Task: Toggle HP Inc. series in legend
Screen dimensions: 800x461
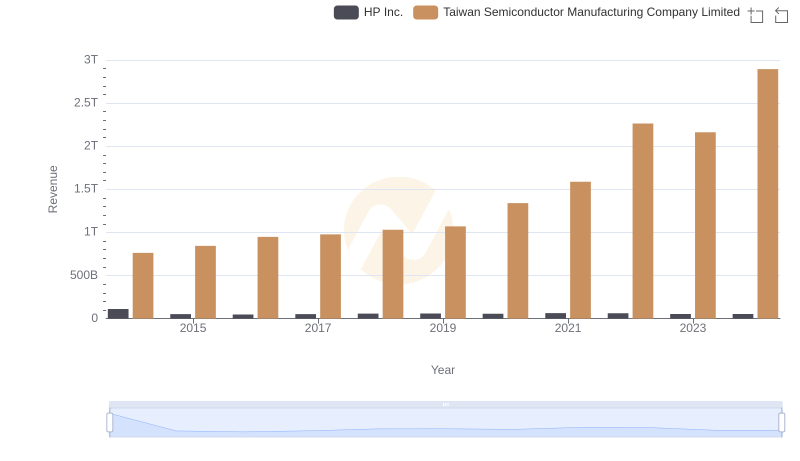Action: coord(368,12)
